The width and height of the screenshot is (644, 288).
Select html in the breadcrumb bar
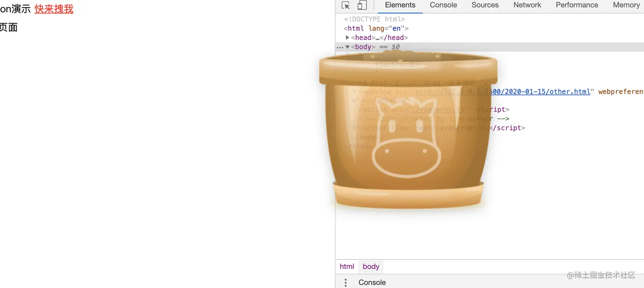point(347,267)
